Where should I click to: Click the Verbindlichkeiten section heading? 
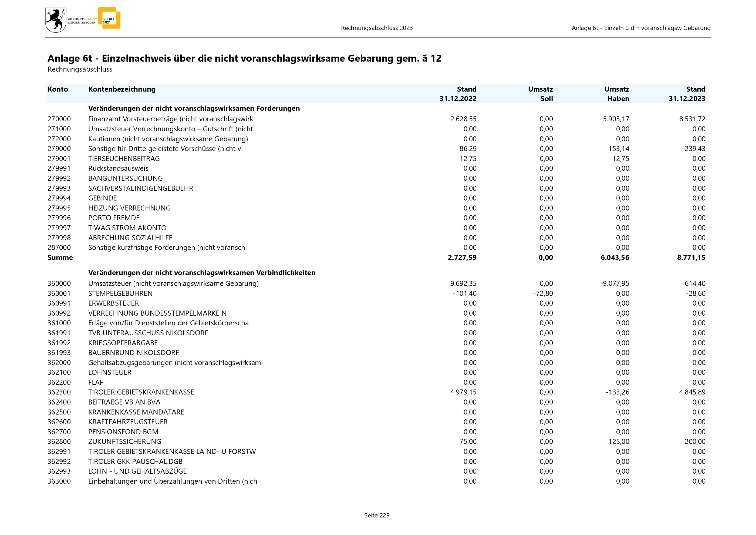[201, 272]
